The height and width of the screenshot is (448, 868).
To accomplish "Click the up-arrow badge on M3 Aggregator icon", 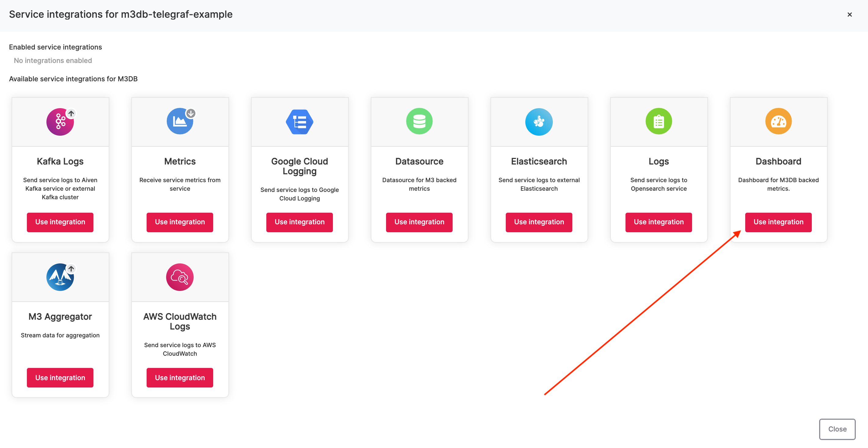I will [x=71, y=269].
